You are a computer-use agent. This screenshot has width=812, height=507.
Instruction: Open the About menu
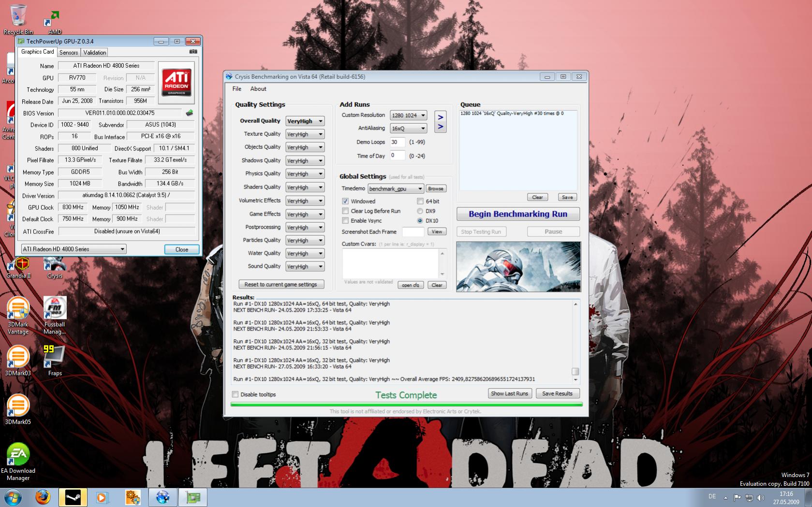tap(258, 89)
